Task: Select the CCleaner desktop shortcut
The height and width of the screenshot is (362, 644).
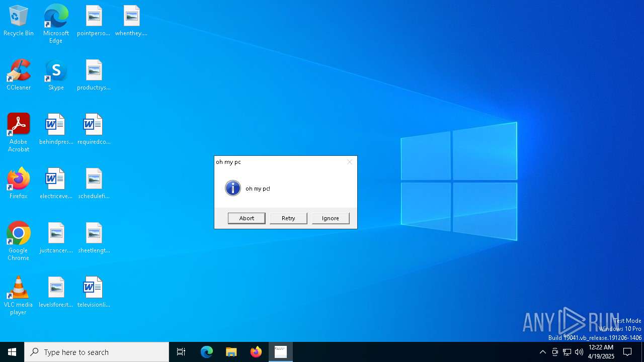Action: [x=19, y=75]
